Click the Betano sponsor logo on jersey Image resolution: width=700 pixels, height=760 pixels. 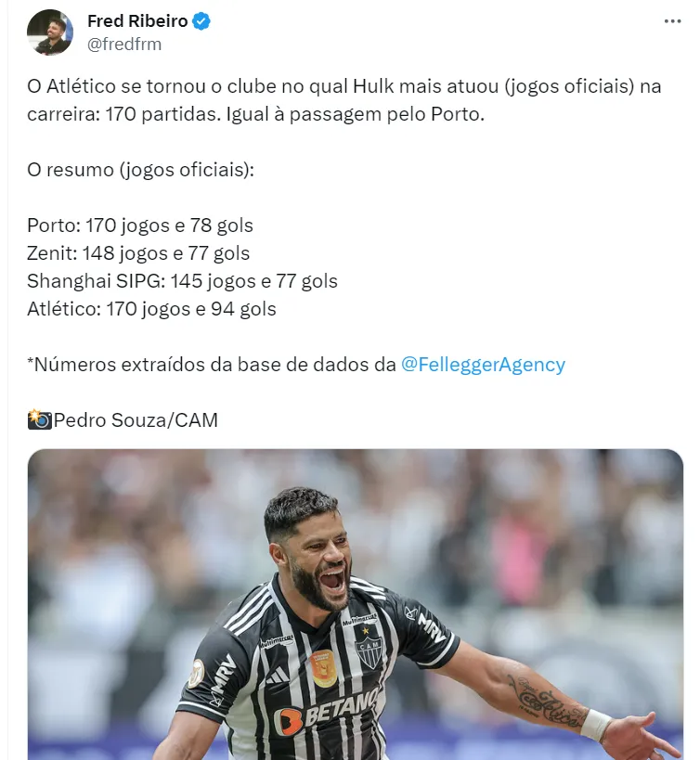326,712
